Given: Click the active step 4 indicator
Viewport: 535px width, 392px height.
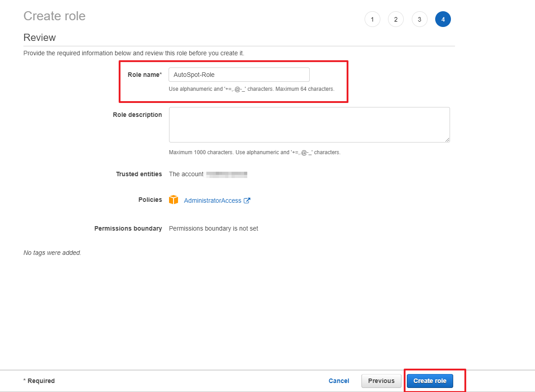Looking at the screenshot, I should click(x=443, y=19).
